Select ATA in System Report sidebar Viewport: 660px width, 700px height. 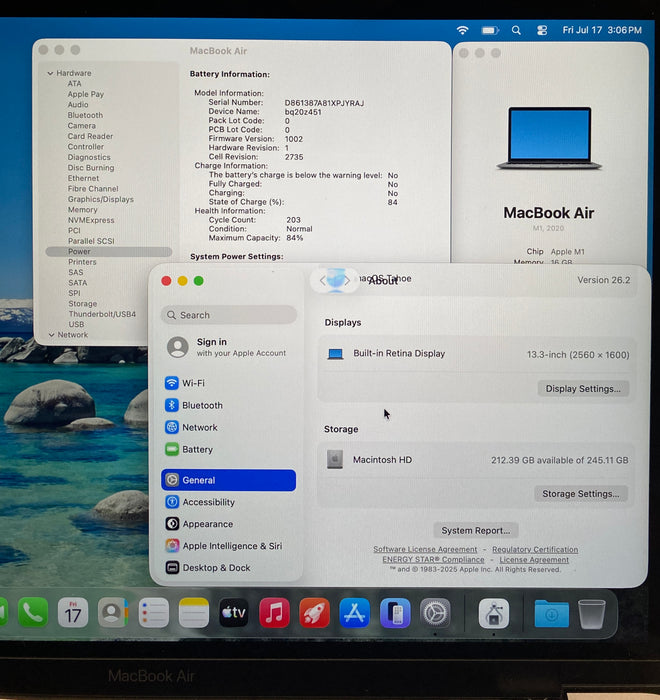(75, 83)
